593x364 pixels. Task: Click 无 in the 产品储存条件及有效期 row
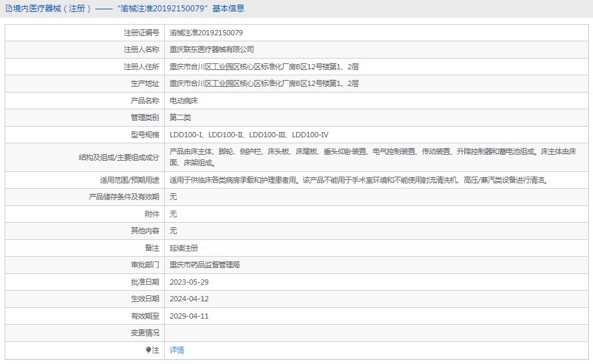tap(173, 197)
